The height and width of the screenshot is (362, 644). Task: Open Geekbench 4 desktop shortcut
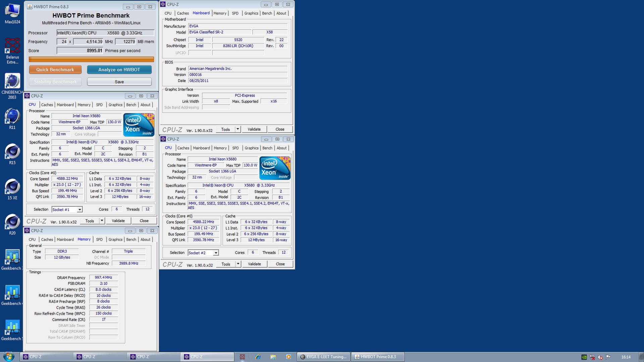pos(12,295)
